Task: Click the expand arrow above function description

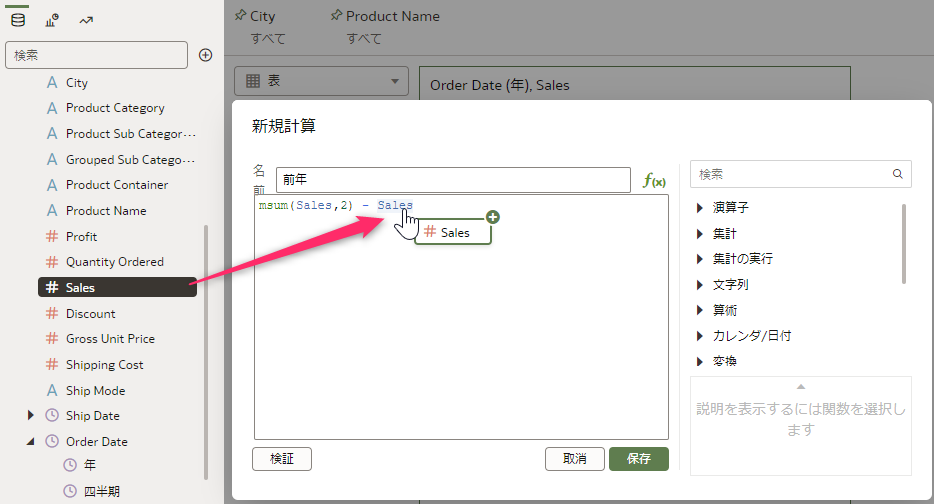Action: click(801, 387)
